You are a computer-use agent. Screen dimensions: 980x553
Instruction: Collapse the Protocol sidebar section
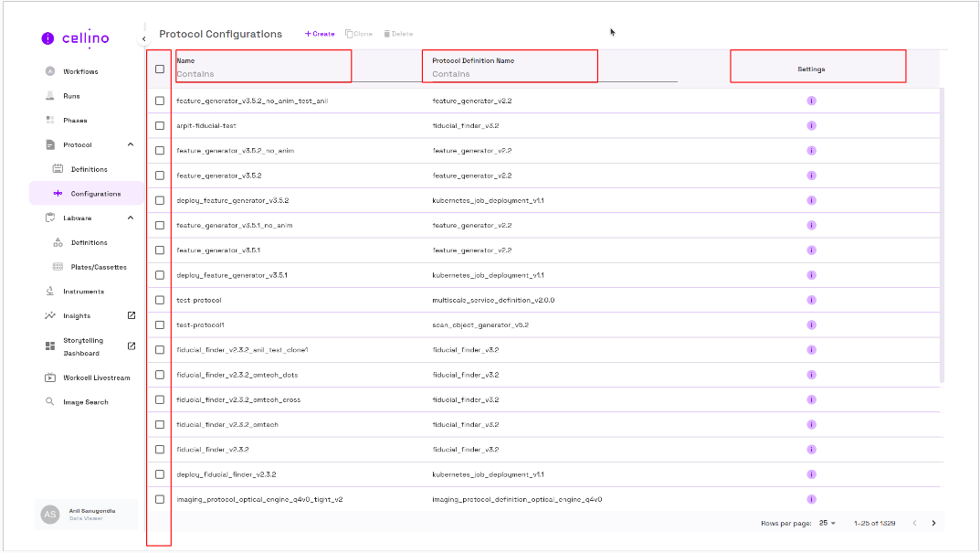tap(131, 144)
